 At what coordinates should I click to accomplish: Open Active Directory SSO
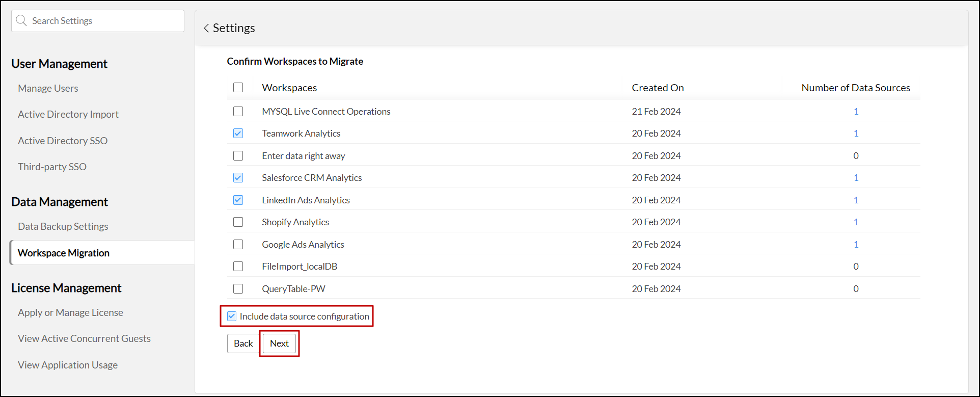point(63,141)
